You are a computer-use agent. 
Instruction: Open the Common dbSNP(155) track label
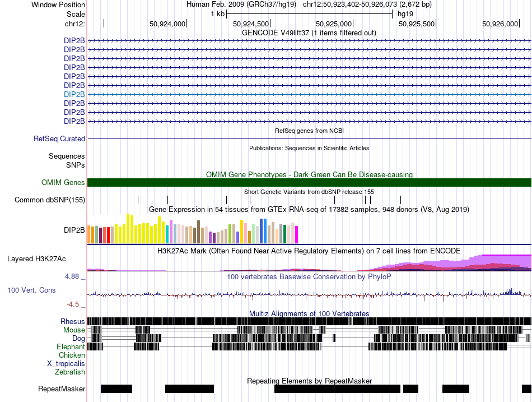click(x=50, y=200)
